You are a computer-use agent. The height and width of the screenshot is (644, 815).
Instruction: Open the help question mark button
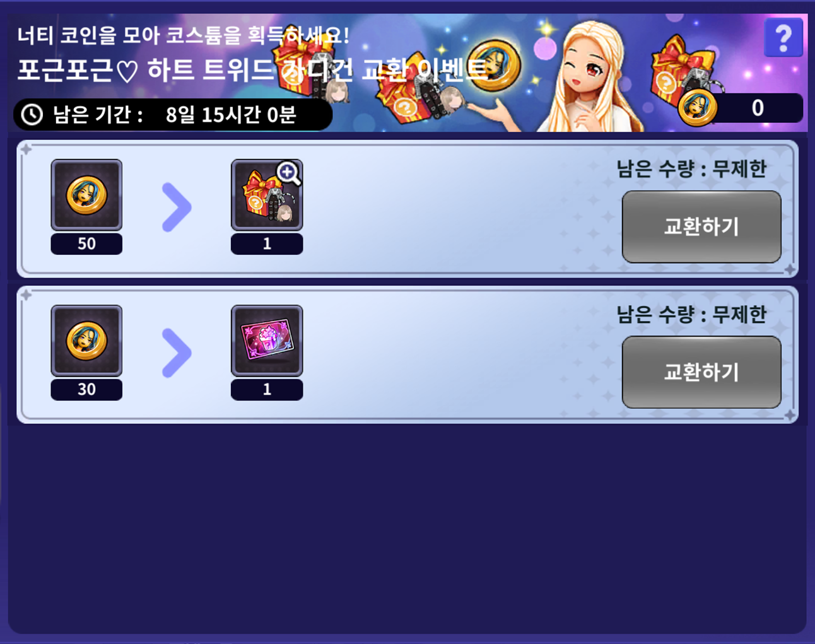pyautogui.click(x=783, y=38)
